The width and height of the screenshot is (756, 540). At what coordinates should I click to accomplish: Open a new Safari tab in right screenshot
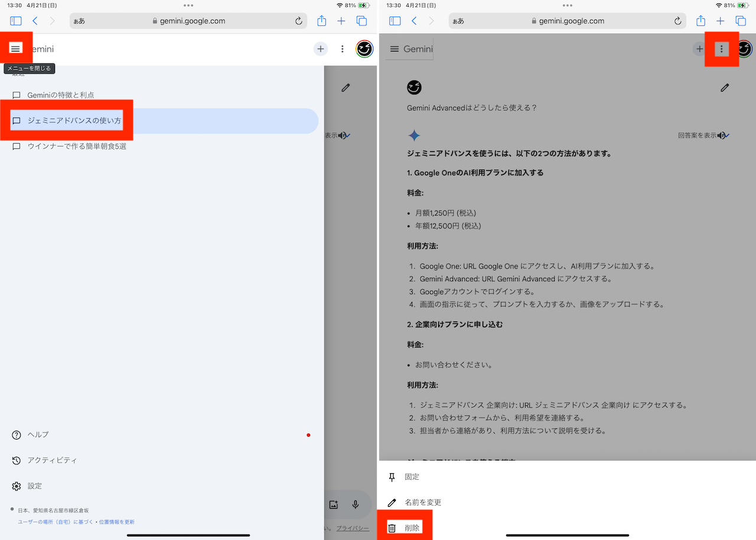pyautogui.click(x=721, y=21)
